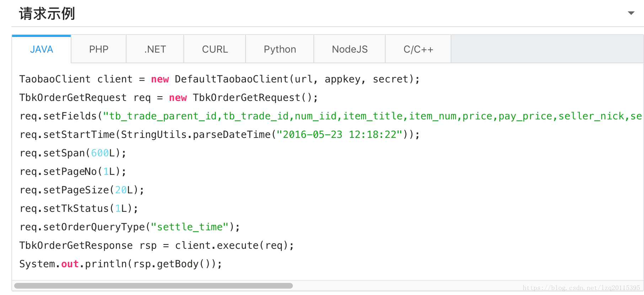Click the req.setPageNo(1L) line
This screenshot has height=295, width=644.
point(73,171)
